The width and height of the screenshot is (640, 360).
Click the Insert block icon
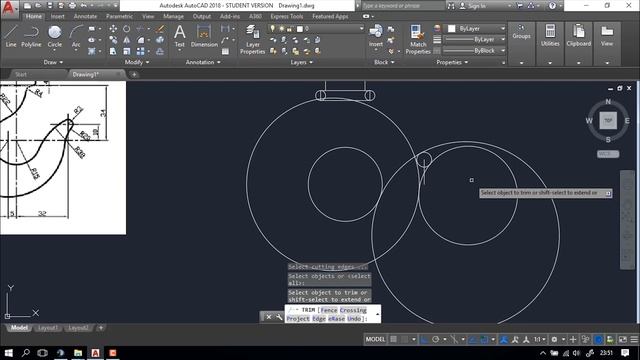click(x=376, y=35)
